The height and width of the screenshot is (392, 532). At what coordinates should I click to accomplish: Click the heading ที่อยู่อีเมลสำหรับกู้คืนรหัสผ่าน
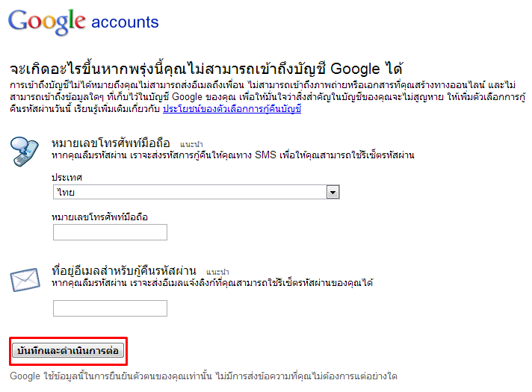pos(124,271)
